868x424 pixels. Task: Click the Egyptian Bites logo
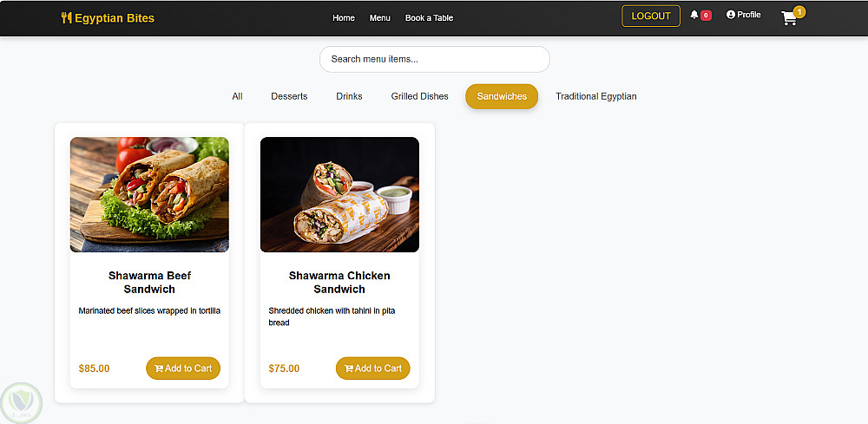[x=108, y=17]
